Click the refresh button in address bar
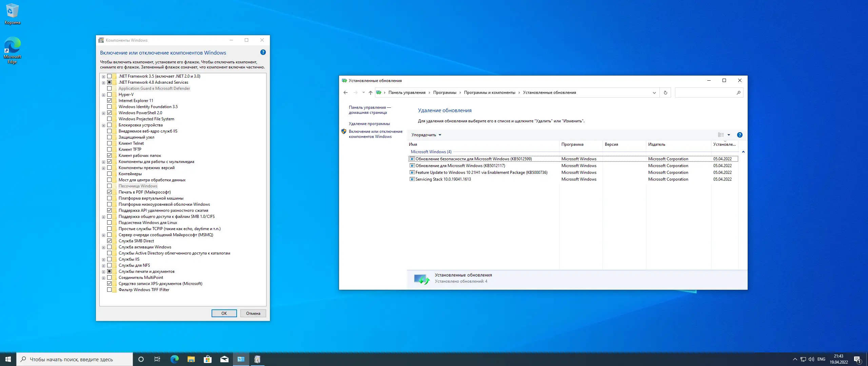 pos(665,93)
